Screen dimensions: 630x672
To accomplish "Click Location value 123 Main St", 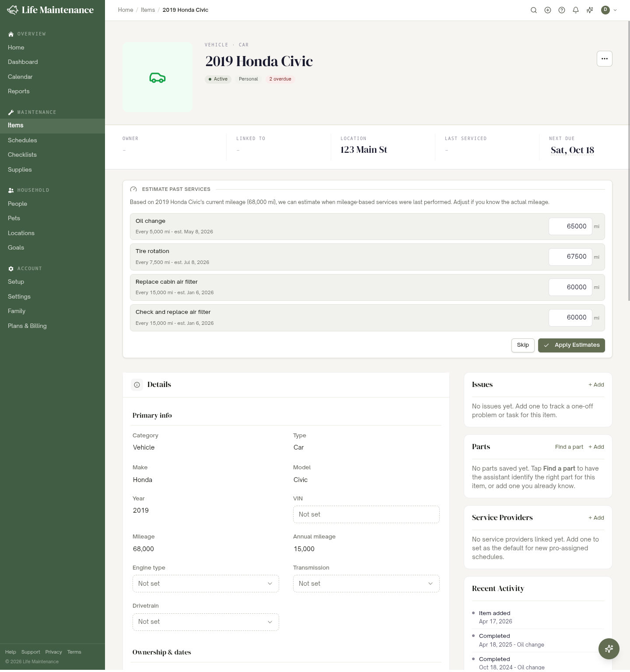I will [x=364, y=150].
